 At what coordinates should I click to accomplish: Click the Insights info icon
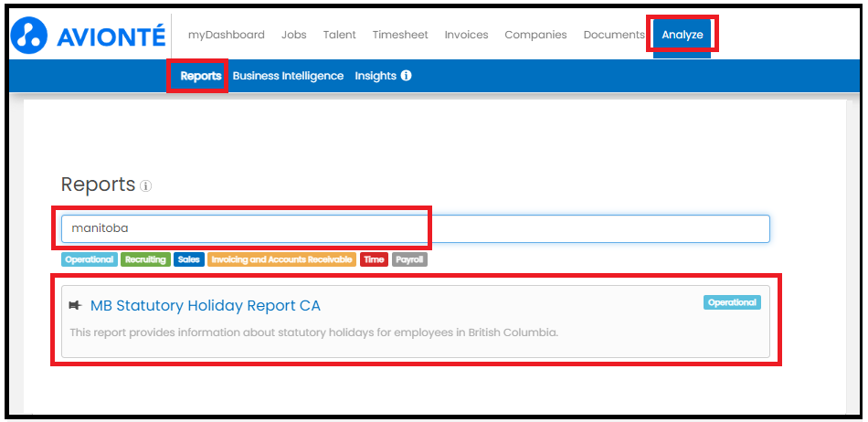(x=406, y=76)
